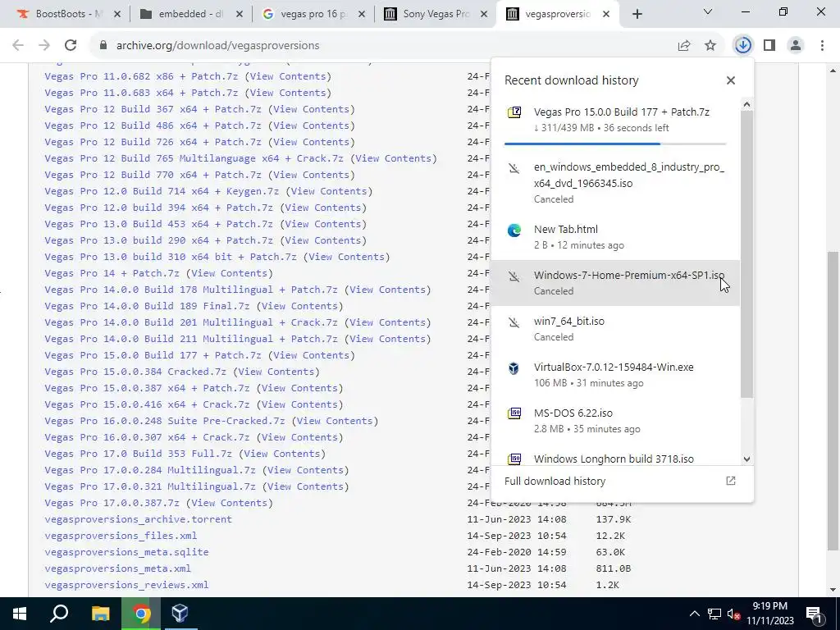This screenshot has width=840, height=630.
Task: Click the Chrome downloads toolbar icon
Action: coord(743,46)
